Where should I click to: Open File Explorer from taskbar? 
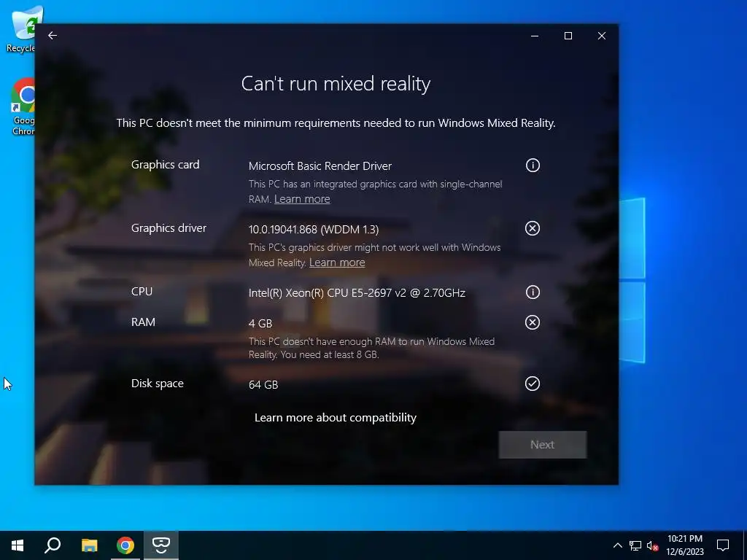[x=89, y=545]
